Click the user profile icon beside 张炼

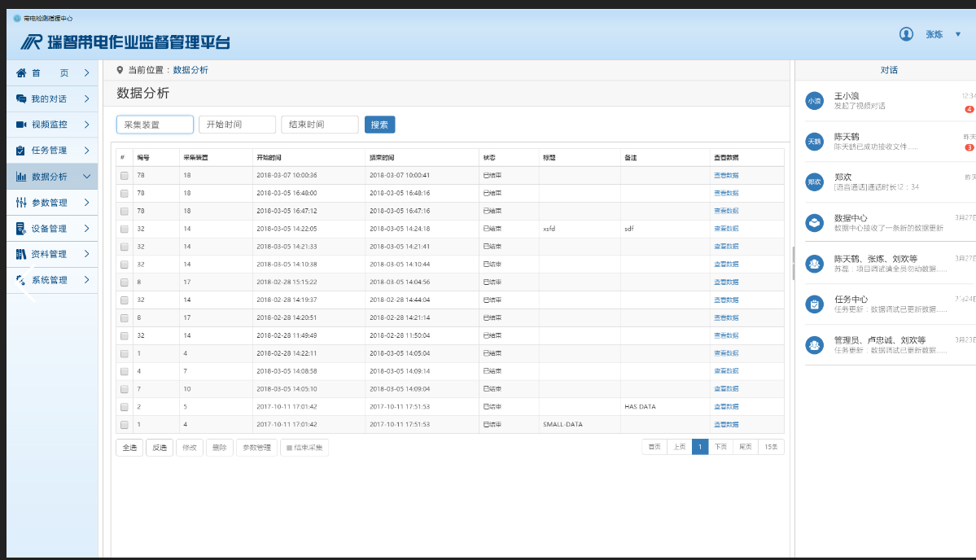(x=906, y=34)
